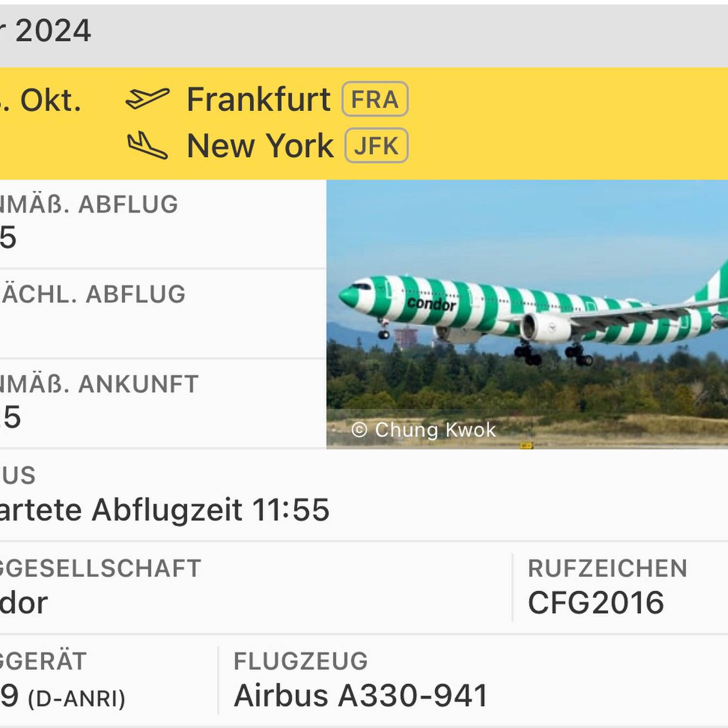
Task: Click the FLUGZEUG field label
Action: (300, 661)
